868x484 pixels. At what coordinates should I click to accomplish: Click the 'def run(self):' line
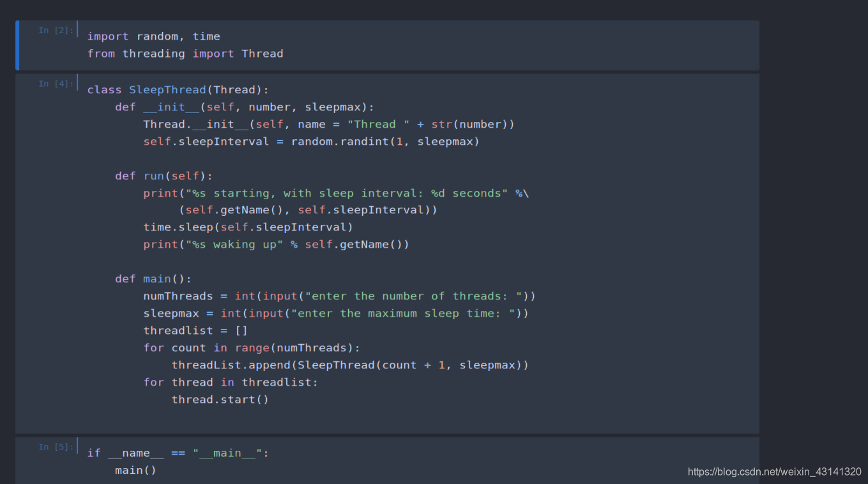pyautogui.click(x=164, y=176)
